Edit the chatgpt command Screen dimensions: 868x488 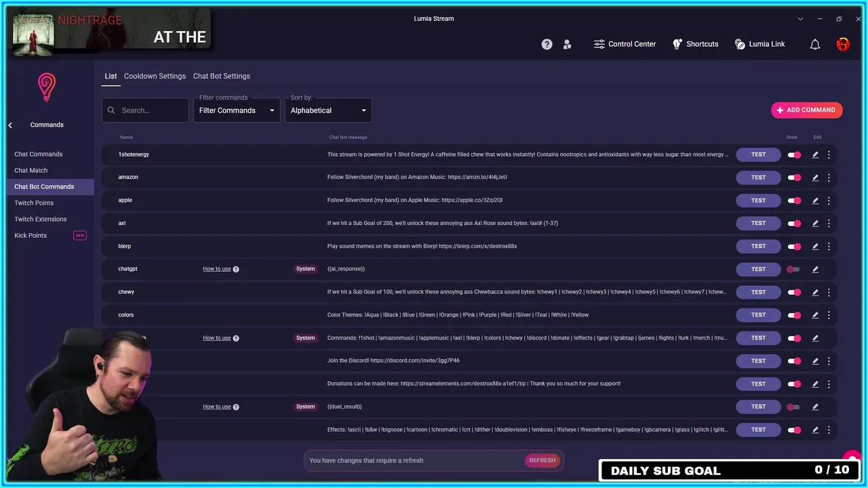[815, 269]
